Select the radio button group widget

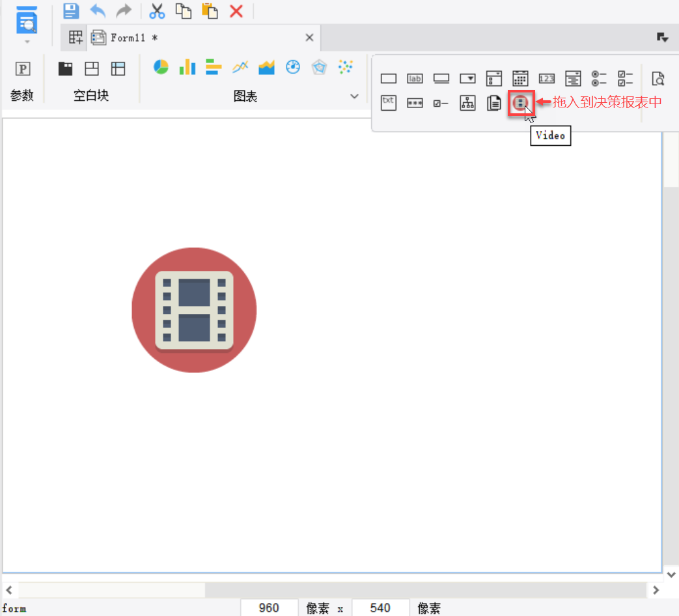600,78
